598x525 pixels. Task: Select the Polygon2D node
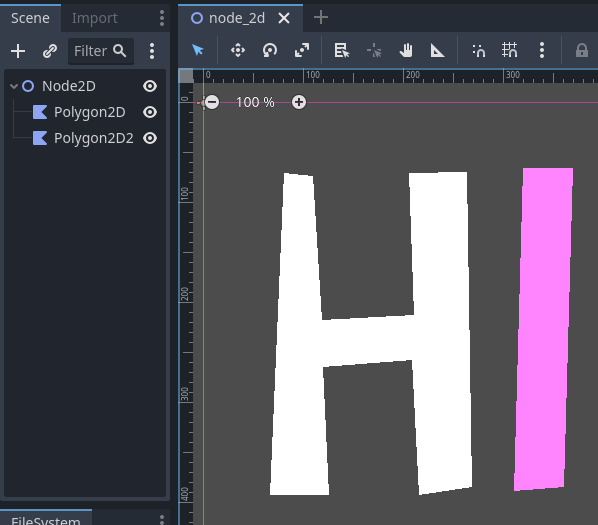[90, 112]
